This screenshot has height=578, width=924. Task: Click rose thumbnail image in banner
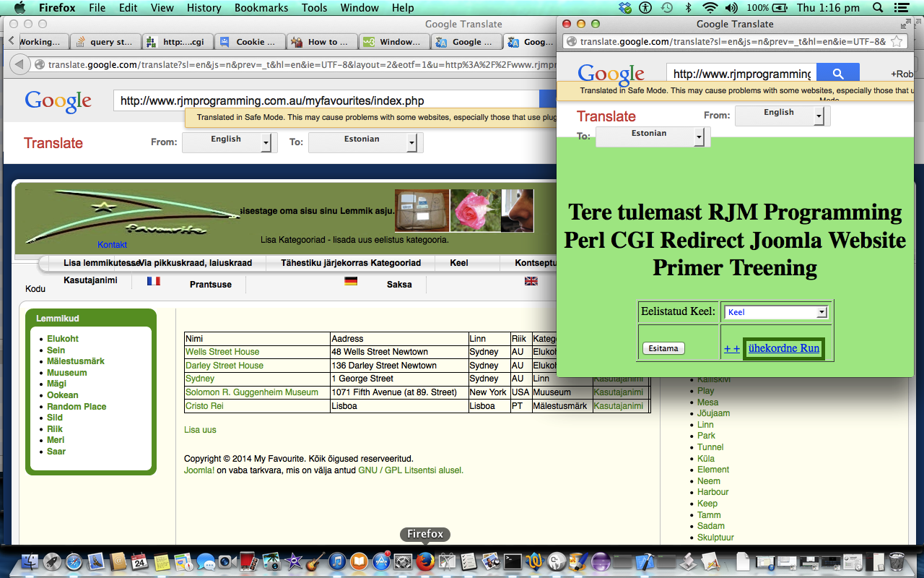474,211
